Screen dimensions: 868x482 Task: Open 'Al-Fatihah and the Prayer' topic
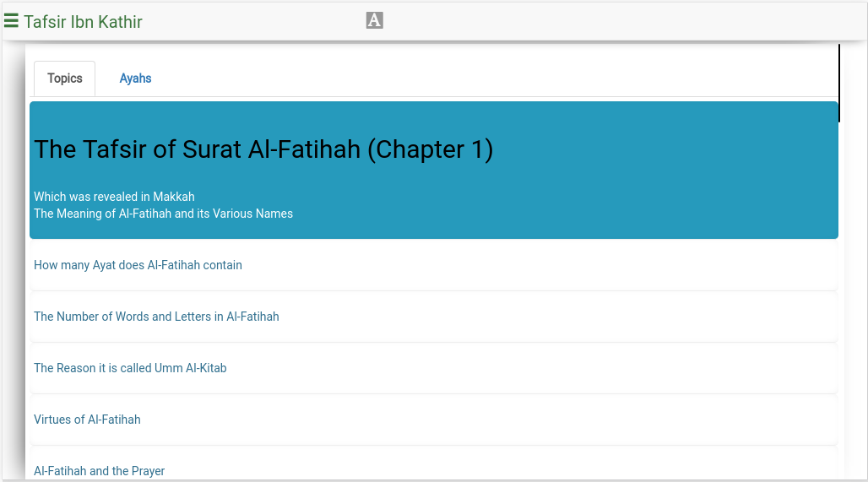pos(99,471)
